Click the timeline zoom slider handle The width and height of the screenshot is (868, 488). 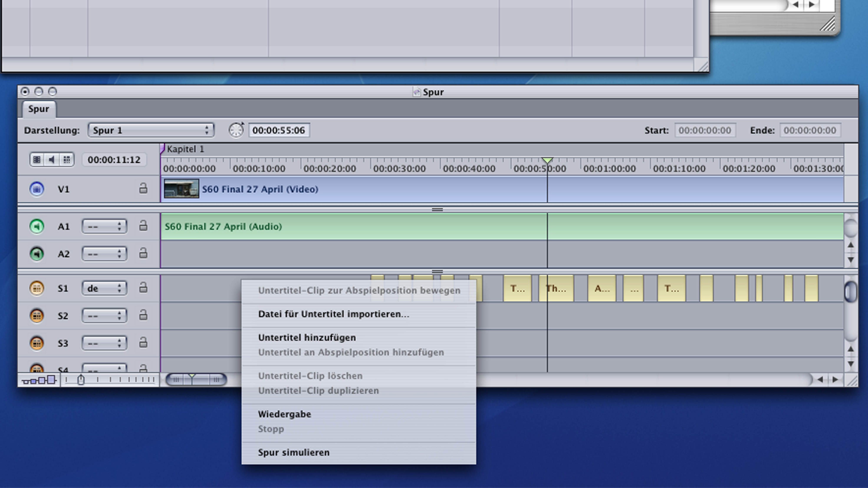pos(81,380)
